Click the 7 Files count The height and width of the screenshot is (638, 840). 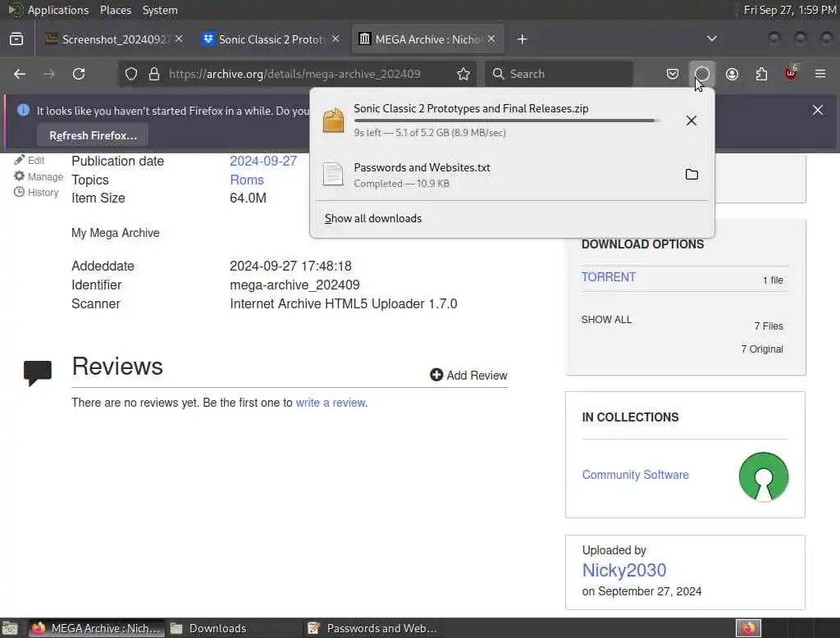pyautogui.click(x=769, y=326)
